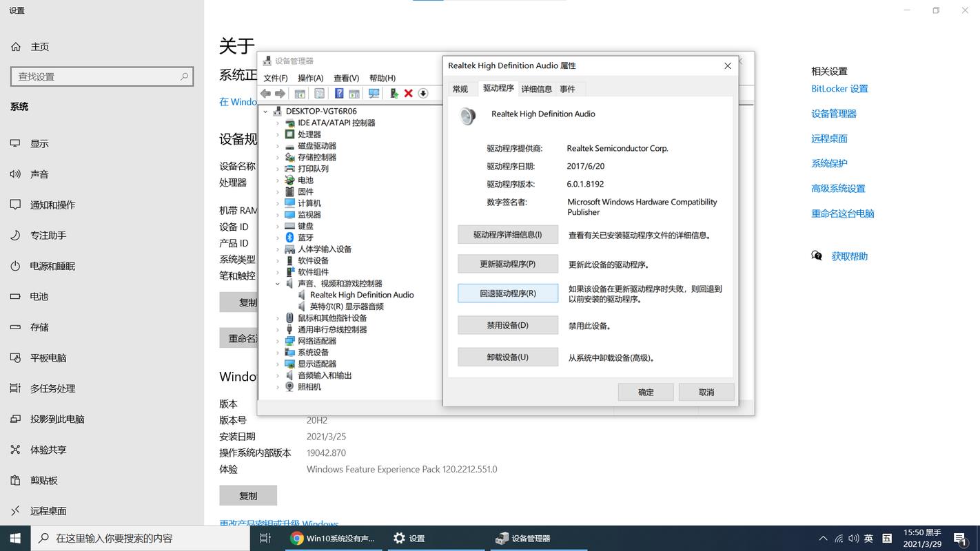980x551 pixels.
Task: Click the 取消 (Cancel) button
Action: point(706,392)
